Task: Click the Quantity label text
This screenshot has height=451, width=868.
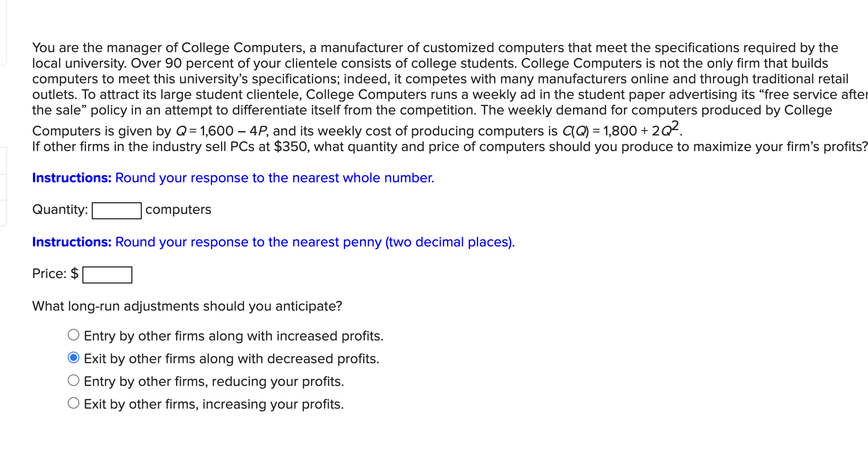Action: click(x=58, y=209)
